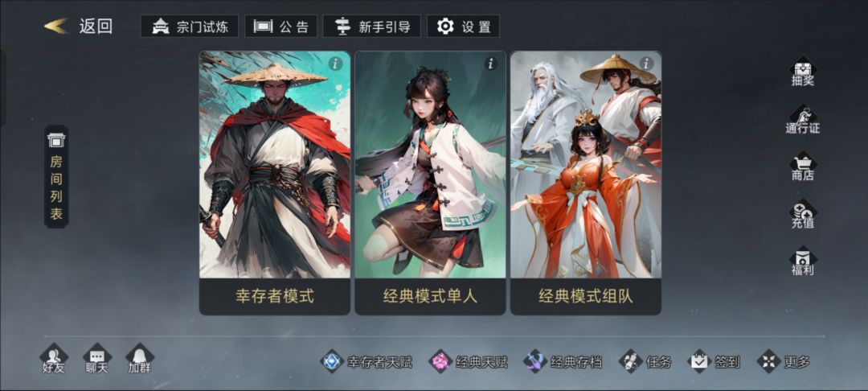
Task: Expand the 房间列表 room list side panel
Action: point(56,177)
